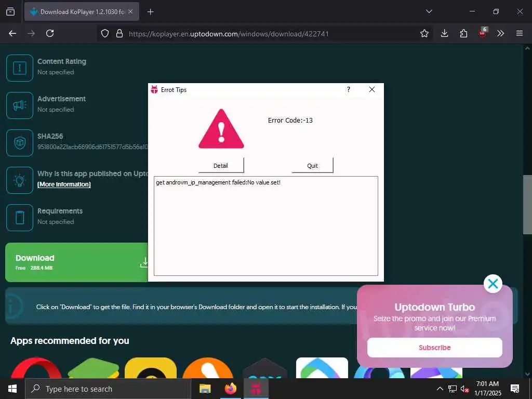Open the list all tabs dropdown
The height and width of the screenshot is (399, 532).
(429, 11)
